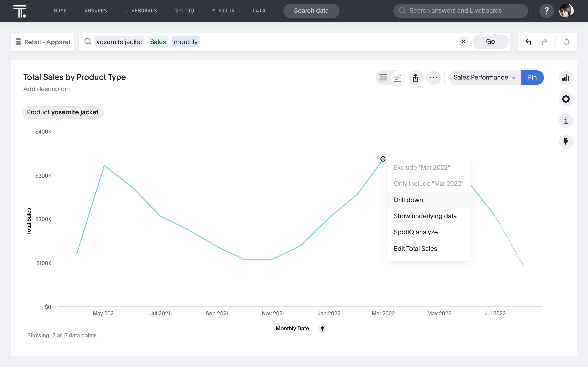Click the undo navigation back arrow
The height and width of the screenshot is (367, 588).
pos(528,41)
